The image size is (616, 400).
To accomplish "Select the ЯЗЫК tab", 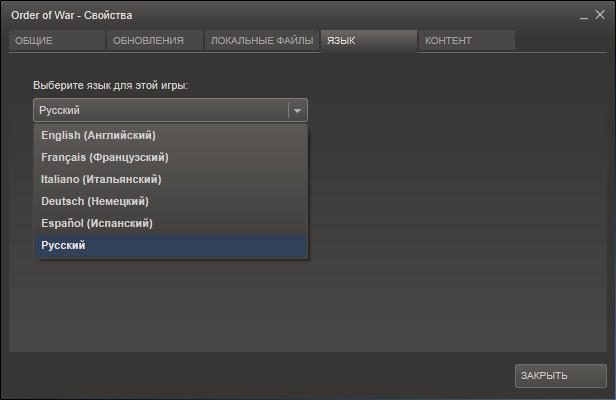I will click(x=369, y=40).
